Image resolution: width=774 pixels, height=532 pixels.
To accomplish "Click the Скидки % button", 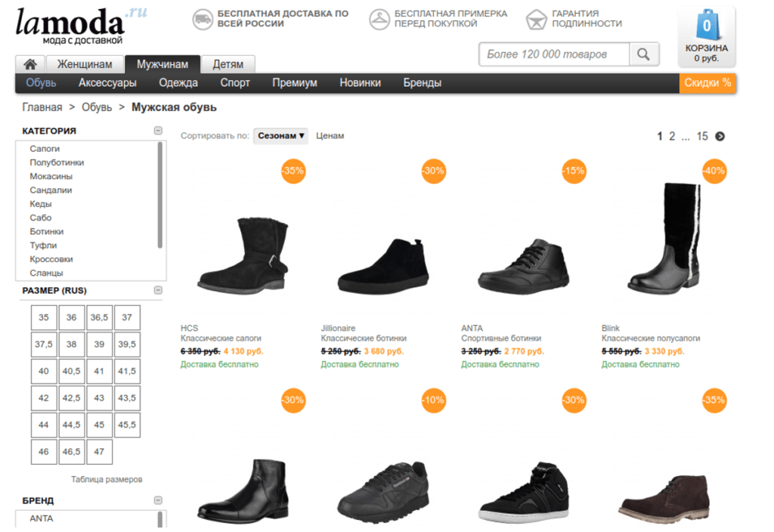I will pyautogui.click(x=707, y=83).
